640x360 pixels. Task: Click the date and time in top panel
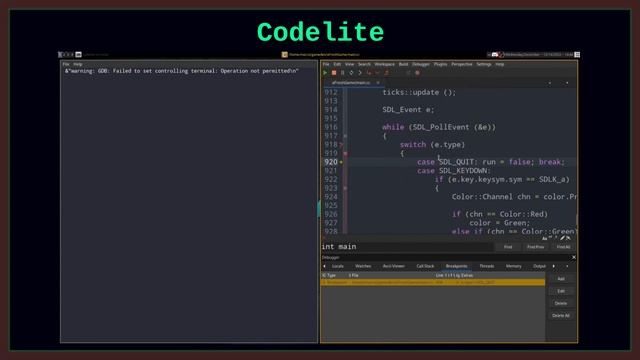point(539,55)
